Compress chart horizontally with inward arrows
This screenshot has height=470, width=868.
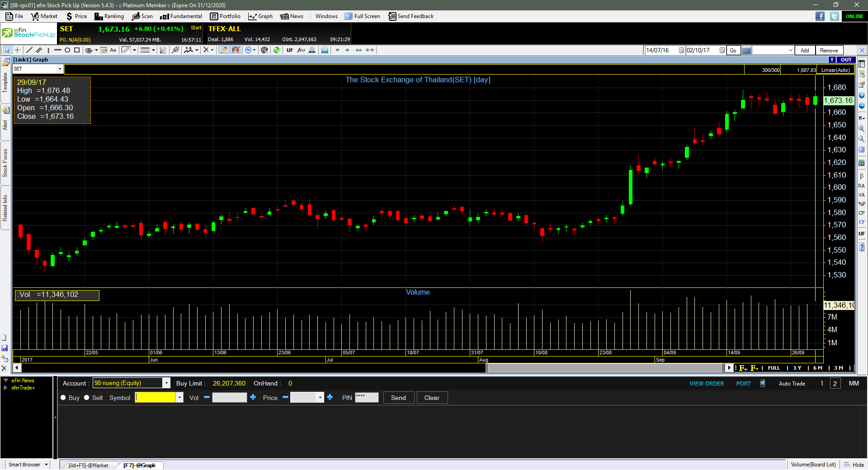coord(370,50)
